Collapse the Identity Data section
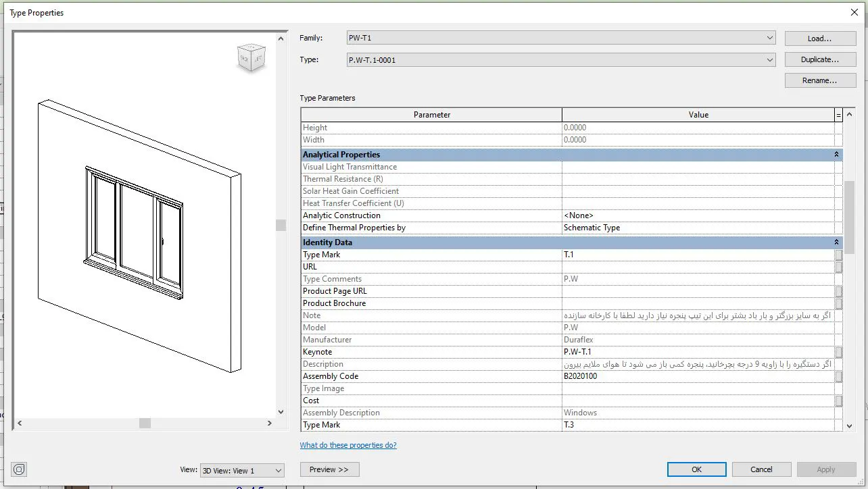The height and width of the screenshot is (489, 868). point(836,242)
